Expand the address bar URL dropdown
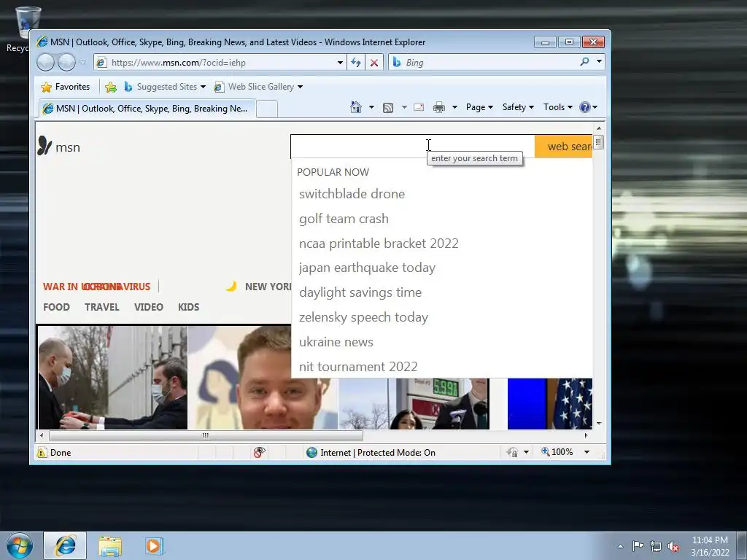 (340, 63)
